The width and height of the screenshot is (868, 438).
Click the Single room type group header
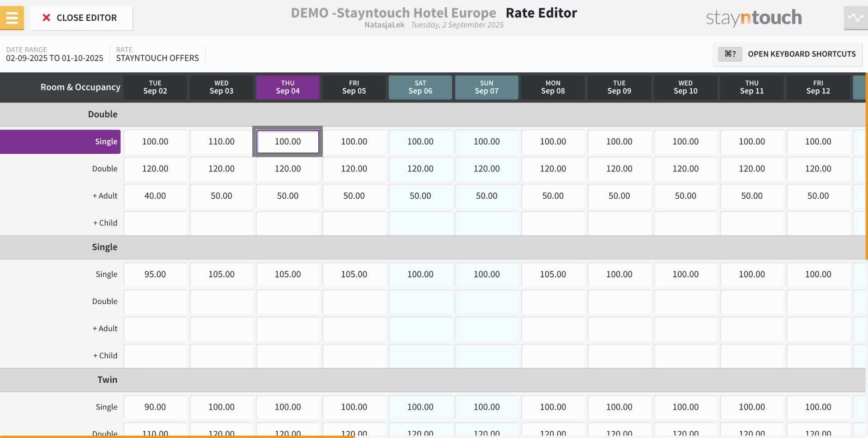click(x=433, y=247)
